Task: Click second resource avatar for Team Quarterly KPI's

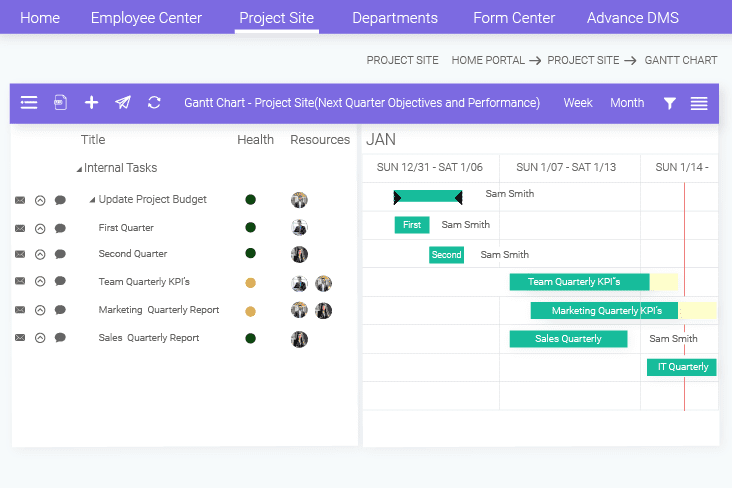Action: coord(324,283)
